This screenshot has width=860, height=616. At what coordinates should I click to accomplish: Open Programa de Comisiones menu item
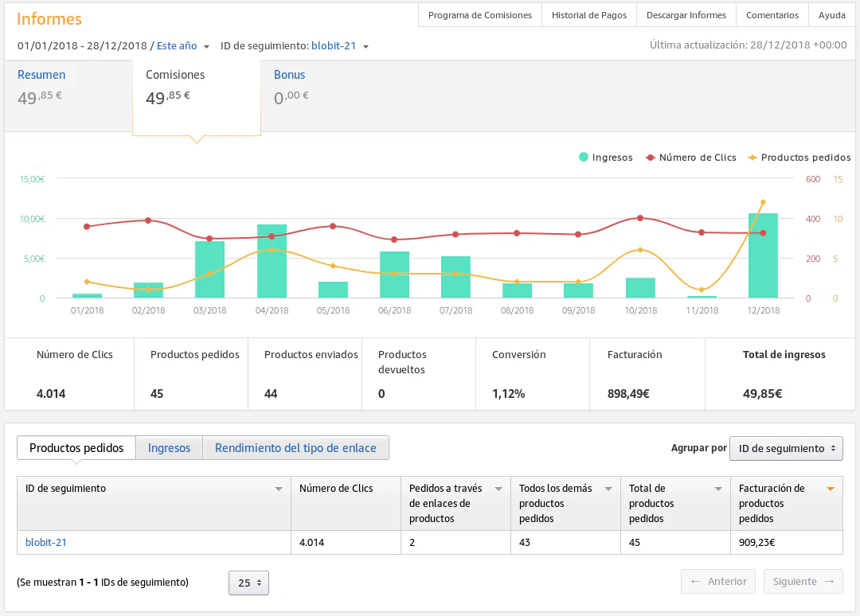[479, 15]
